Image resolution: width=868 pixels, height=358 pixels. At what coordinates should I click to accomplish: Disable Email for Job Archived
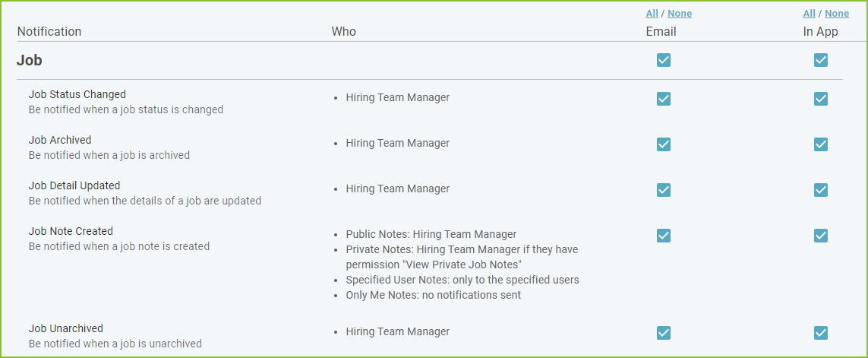coord(663,144)
